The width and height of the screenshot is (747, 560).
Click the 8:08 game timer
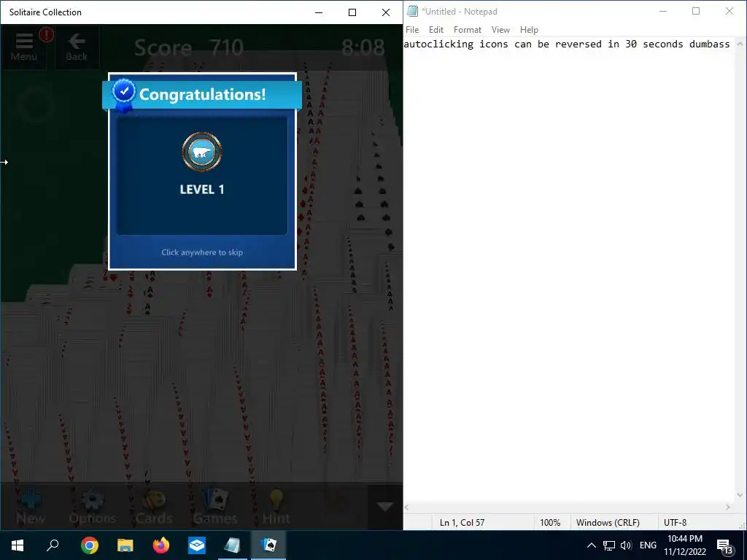[x=363, y=47]
